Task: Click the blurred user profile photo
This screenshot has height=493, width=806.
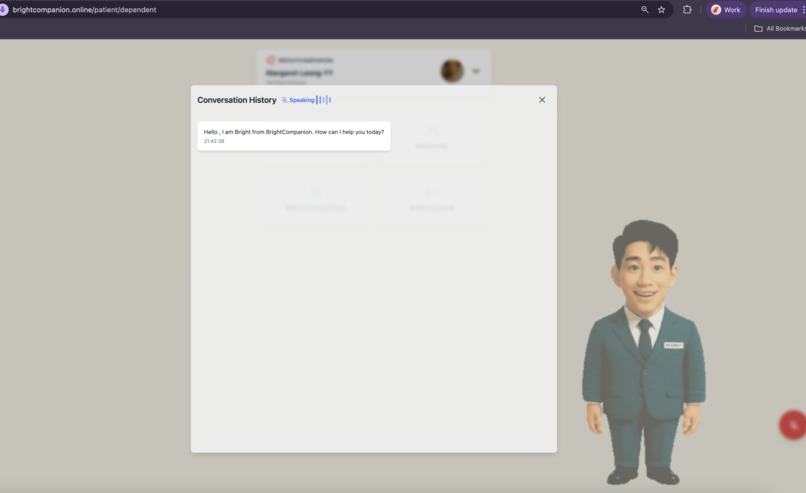Action: tap(452, 71)
